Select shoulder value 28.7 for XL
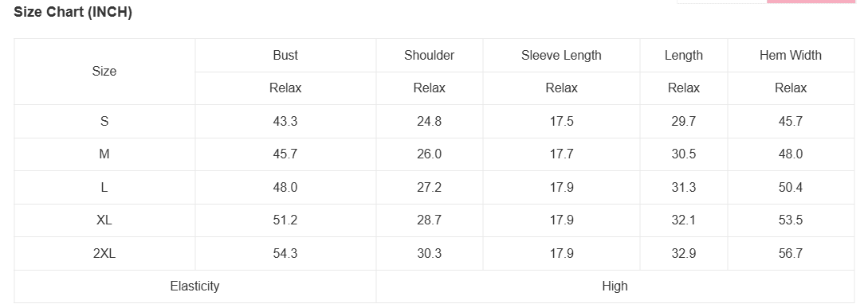Viewport: 868px width, 304px height. point(429,220)
